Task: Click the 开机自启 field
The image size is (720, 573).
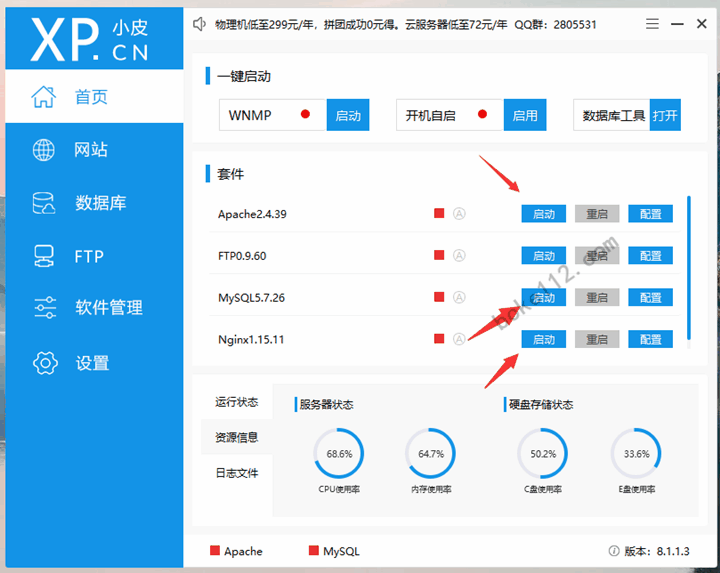Action: pyautogui.click(x=450, y=115)
